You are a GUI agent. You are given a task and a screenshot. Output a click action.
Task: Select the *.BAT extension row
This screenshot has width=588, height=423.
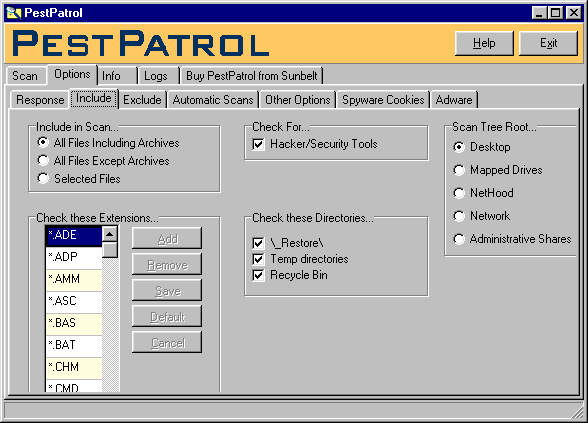click(74, 345)
